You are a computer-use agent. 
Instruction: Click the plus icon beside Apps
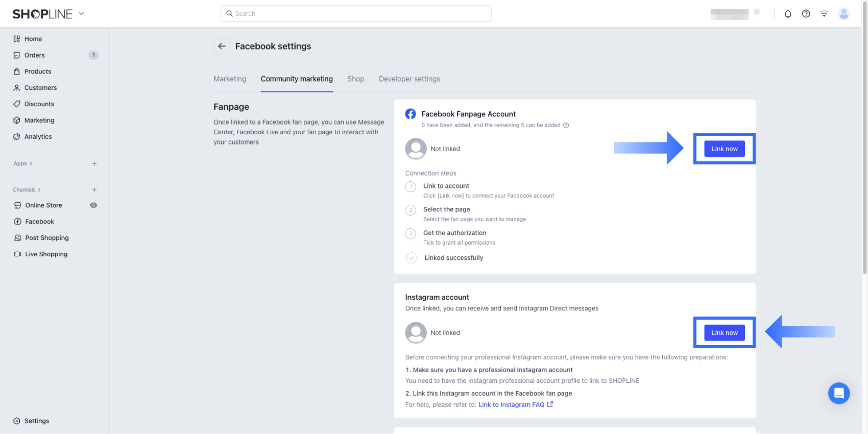(94, 164)
